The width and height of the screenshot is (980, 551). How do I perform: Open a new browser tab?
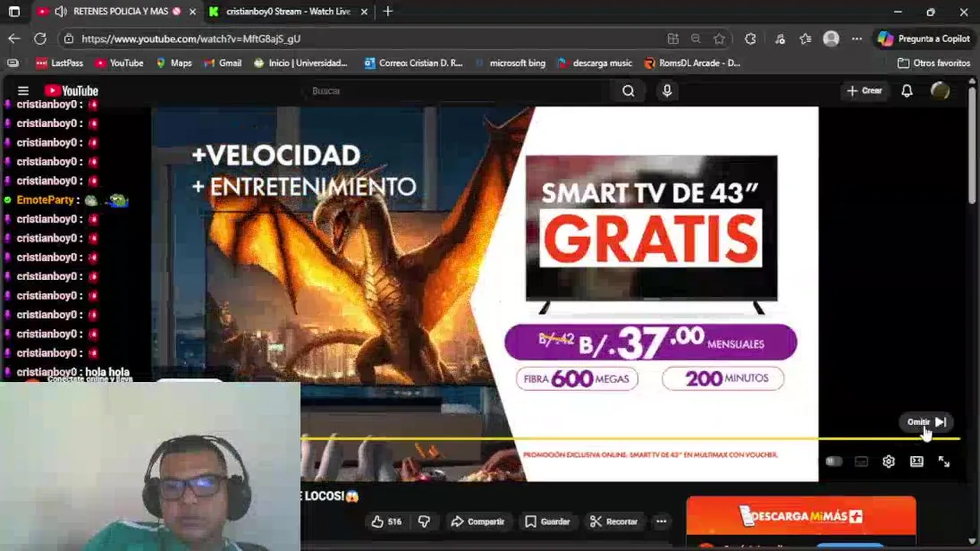388,11
